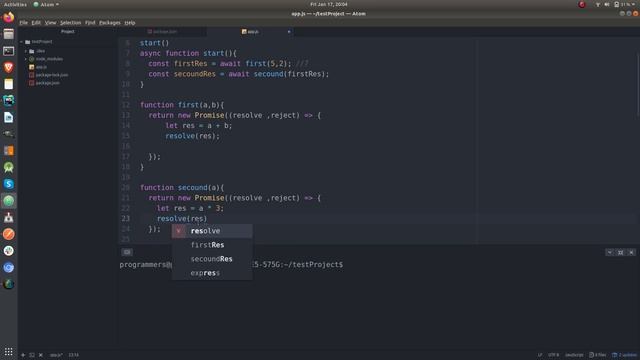Collapse the testProject root folder
Viewport: 640px width, 360px height.
pos(22,42)
